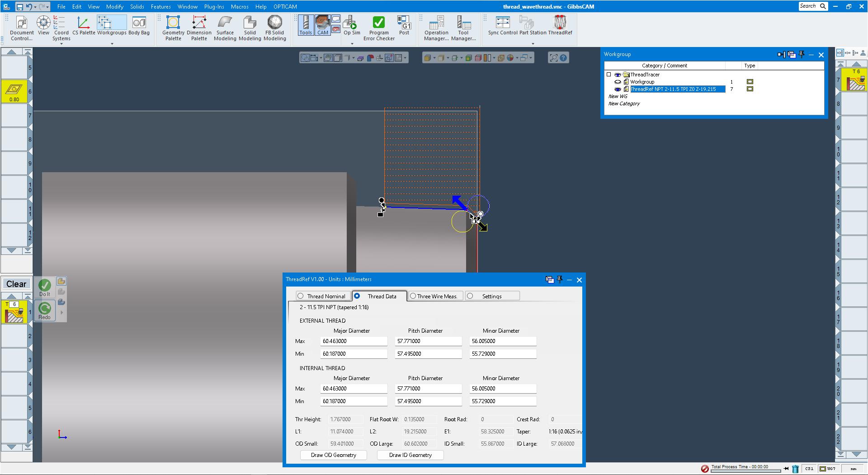The height and width of the screenshot is (475, 868).
Task: Open the ThreadRef ribbon group dropdown arrow
Action: click(x=533, y=44)
